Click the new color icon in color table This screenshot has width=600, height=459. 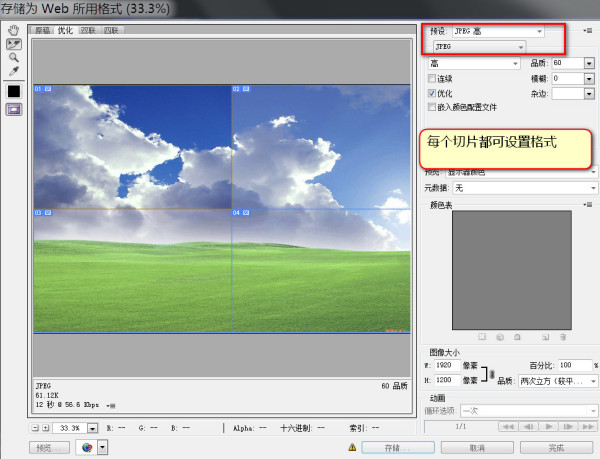(x=546, y=337)
